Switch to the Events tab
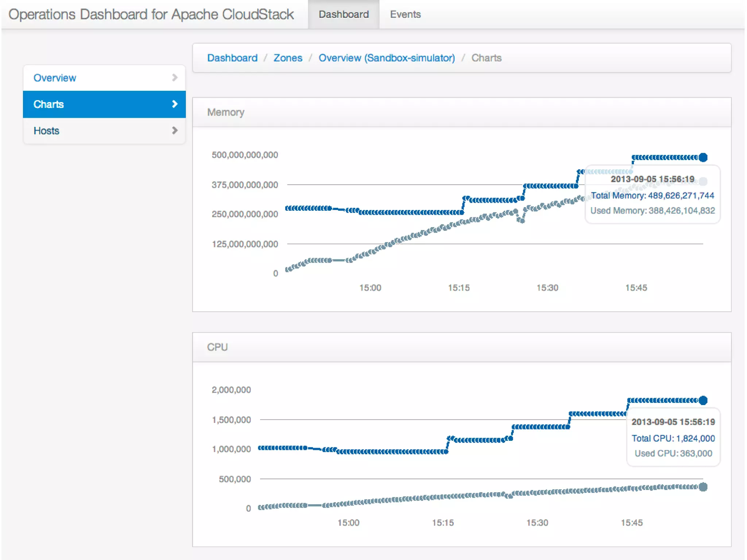The width and height of the screenshot is (747, 560). (x=405, y=15)
